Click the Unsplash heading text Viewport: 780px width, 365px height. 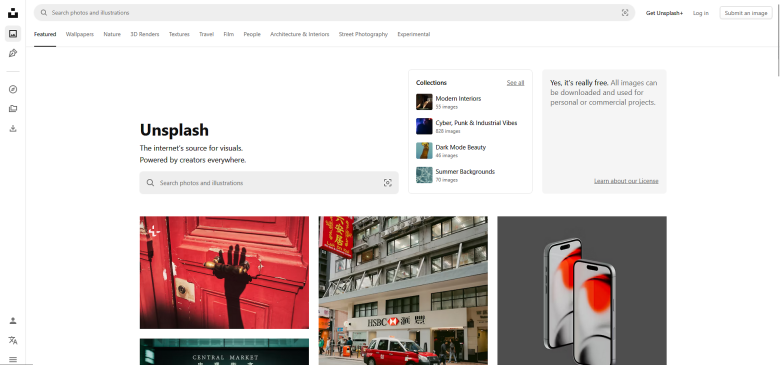pos(174,130)
